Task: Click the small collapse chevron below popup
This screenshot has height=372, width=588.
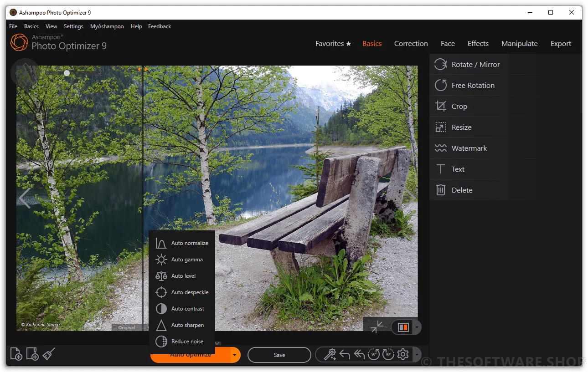Action: pyautogui.click(x=218, y=343)
